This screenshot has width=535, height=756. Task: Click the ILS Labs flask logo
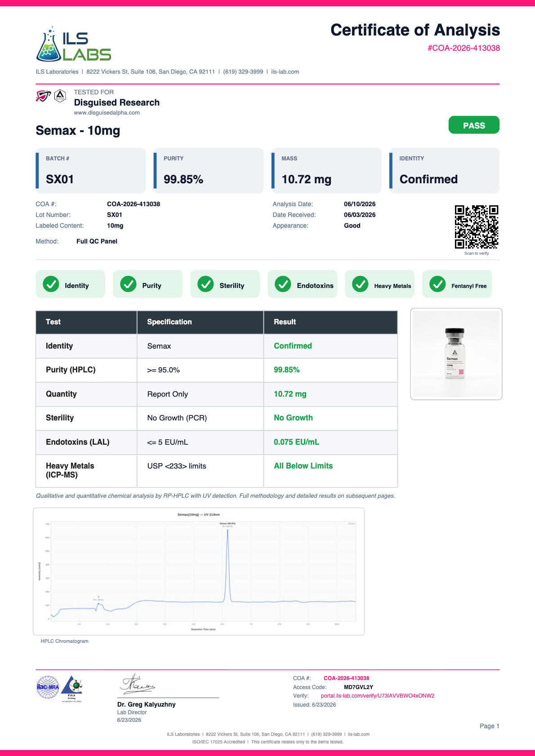73,44
